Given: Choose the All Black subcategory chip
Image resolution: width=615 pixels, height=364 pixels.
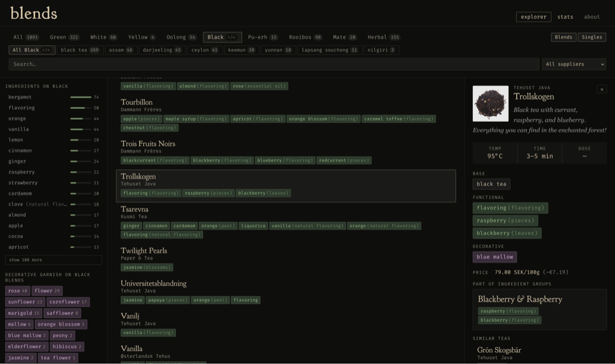Looking at the screenshot, I should pos(32,50).
